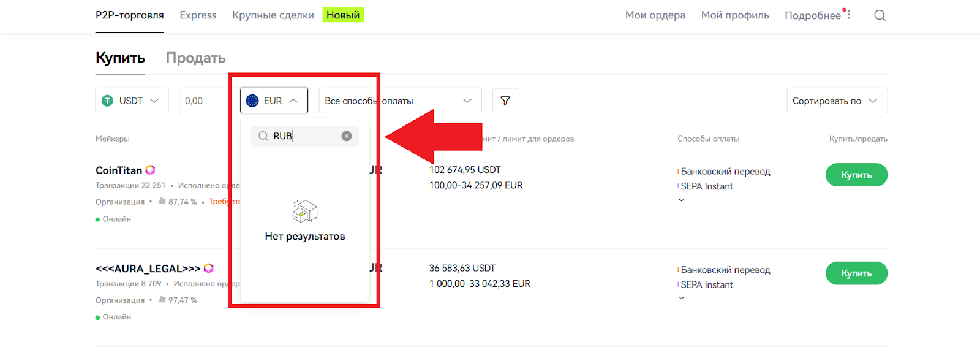The height and width of the screenshot is (347, 980).
Task: Click the Нет результатов message
Action: [x=305, y=236]
